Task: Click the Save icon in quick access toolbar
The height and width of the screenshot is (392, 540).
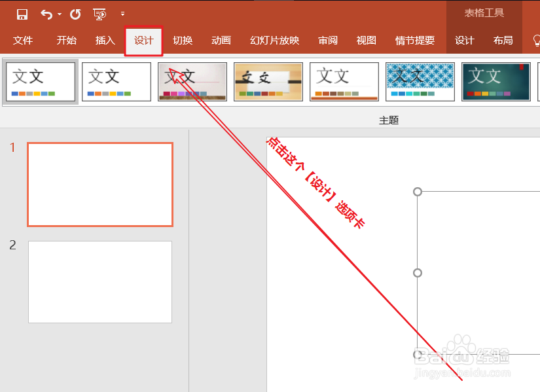Action: [x=22, y=14]
